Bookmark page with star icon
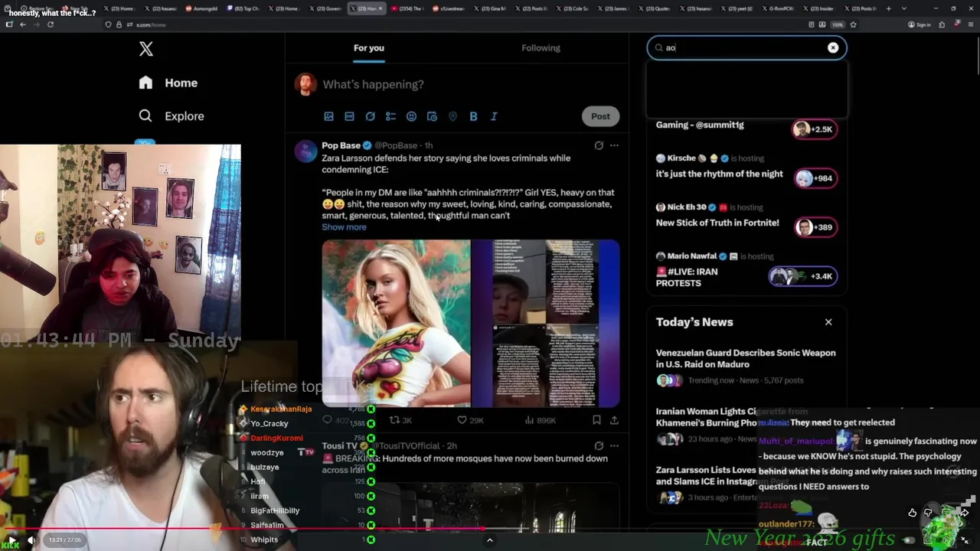980x551 pixels. (x=853, y=24)
